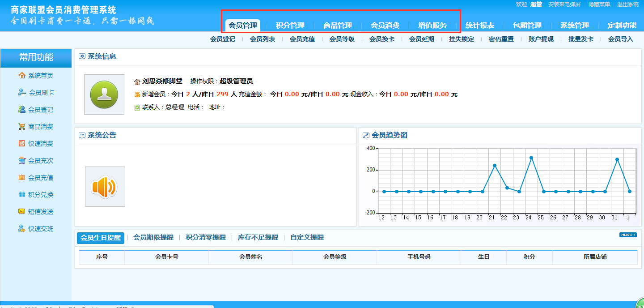Select 批量发卡 from the submenu

[x=580, y=39]
